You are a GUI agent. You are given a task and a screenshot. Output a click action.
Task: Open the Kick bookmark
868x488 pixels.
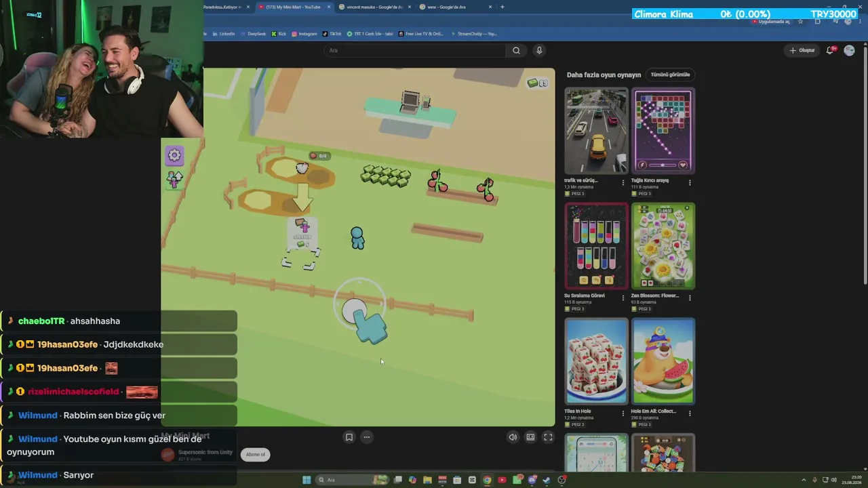tap(279, 34)
